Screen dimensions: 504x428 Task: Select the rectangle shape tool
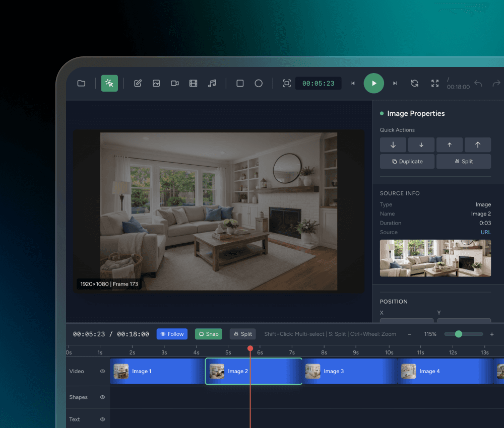(240, 84)
